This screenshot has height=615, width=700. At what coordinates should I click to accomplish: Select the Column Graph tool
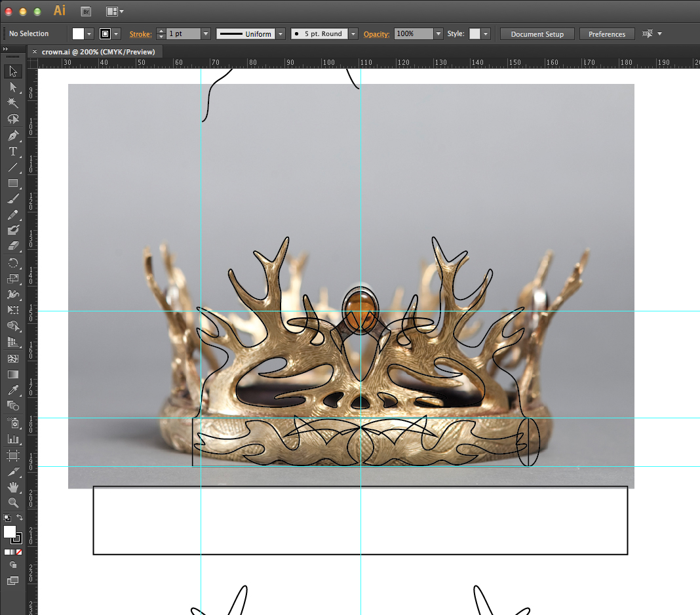click(x=13, y=439)
